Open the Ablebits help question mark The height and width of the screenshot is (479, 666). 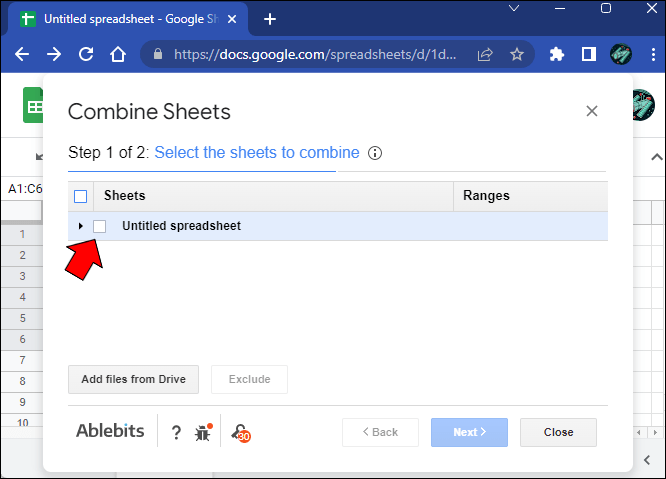pos(176,432)
